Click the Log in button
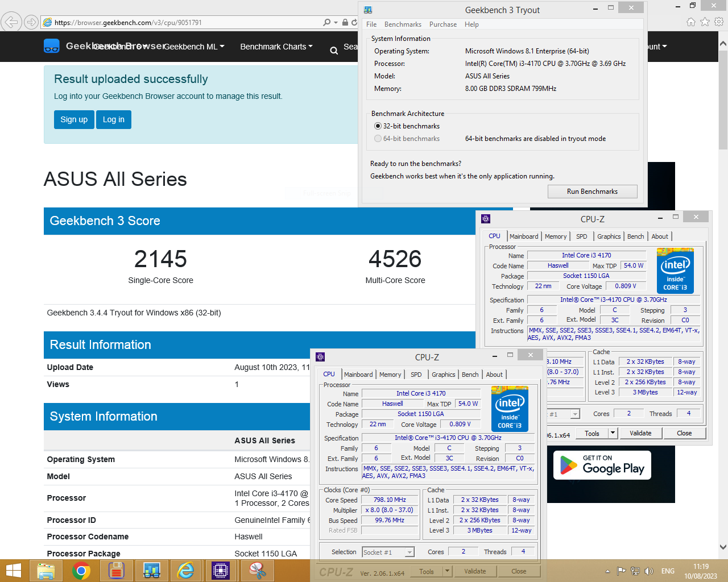The height and width of the screenshot is (582, 728). 114,119
